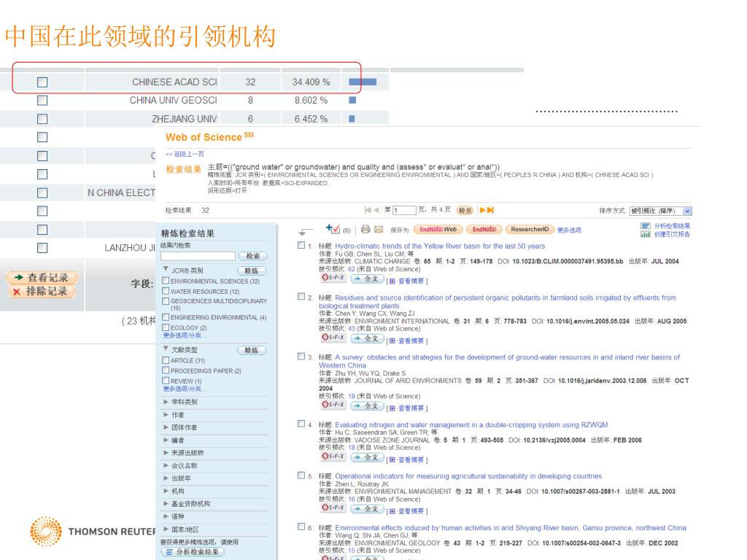Image resolution: width=747 pixels, height=560 pixels.
Task: Click cited count 62 link for record 1
Action: [352, 269]
